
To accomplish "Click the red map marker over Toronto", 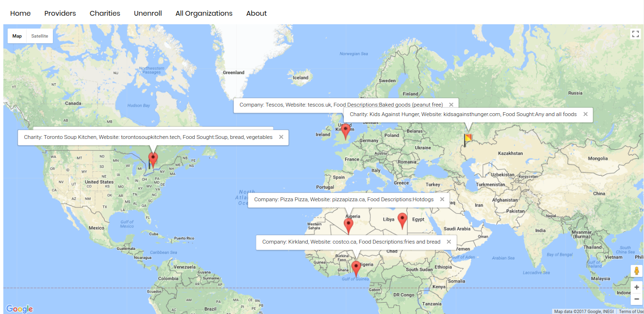I will (x=153, y=160).
